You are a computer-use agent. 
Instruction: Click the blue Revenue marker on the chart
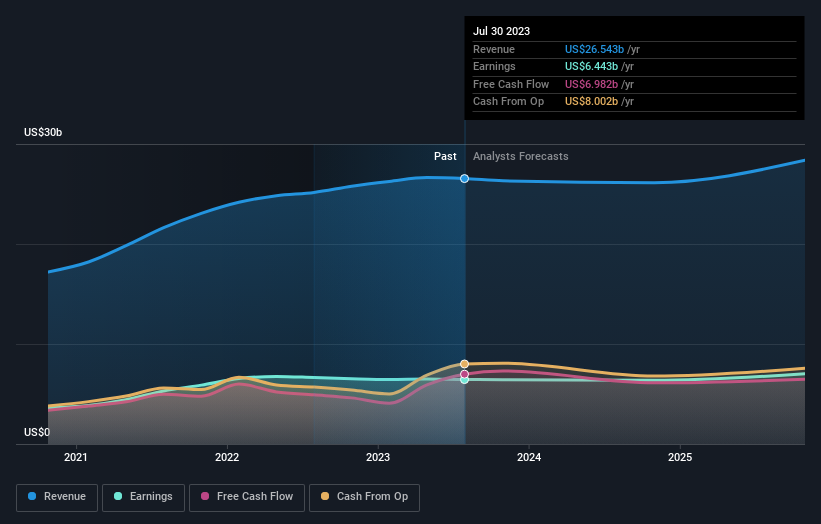pos(464,179)
